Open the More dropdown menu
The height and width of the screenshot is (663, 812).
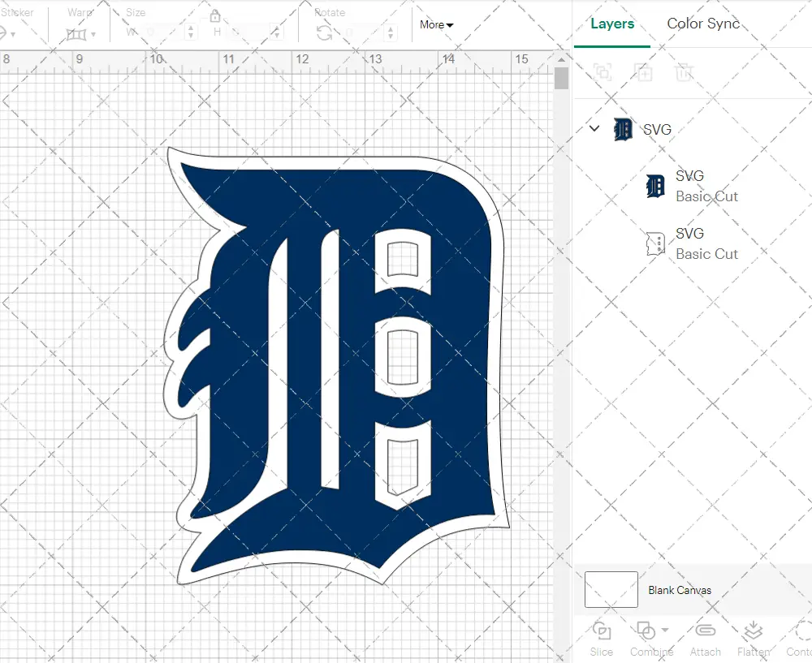[436, 25]
